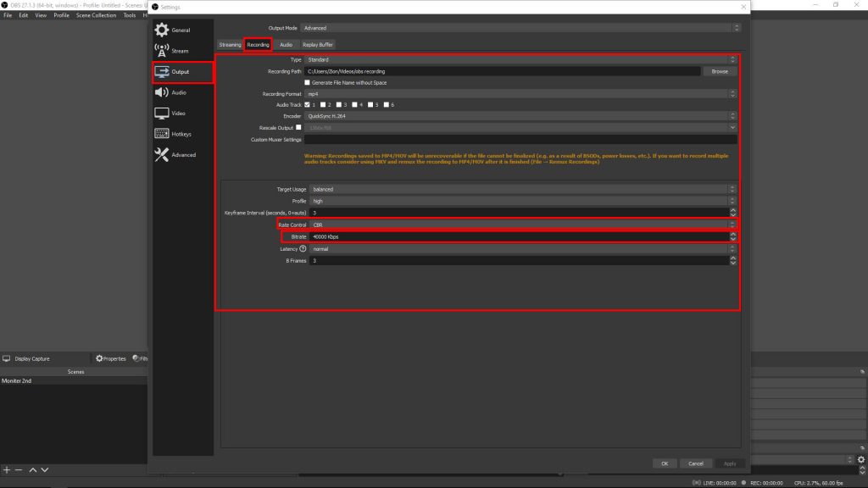The width and height of the screenshot is (868, 488).
Task: Open the recording Type dropdown
Action: pos(520,60)
